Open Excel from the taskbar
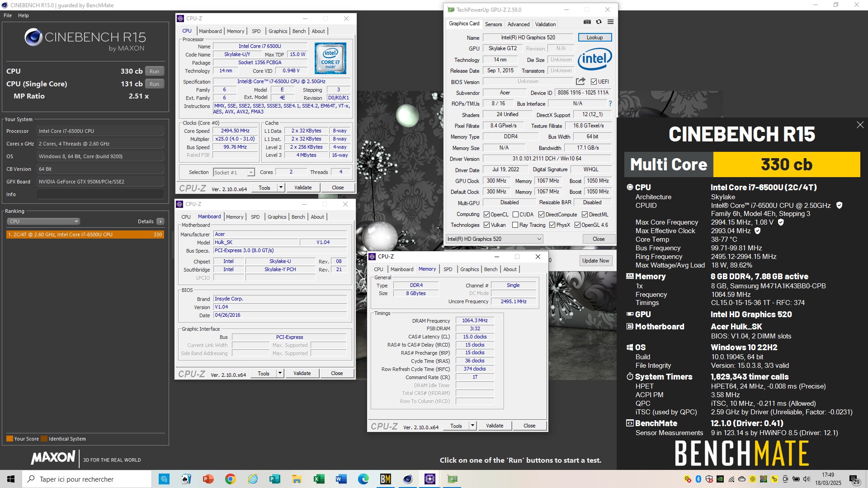Screen dimensions: 868x488 tap(319, 479)
